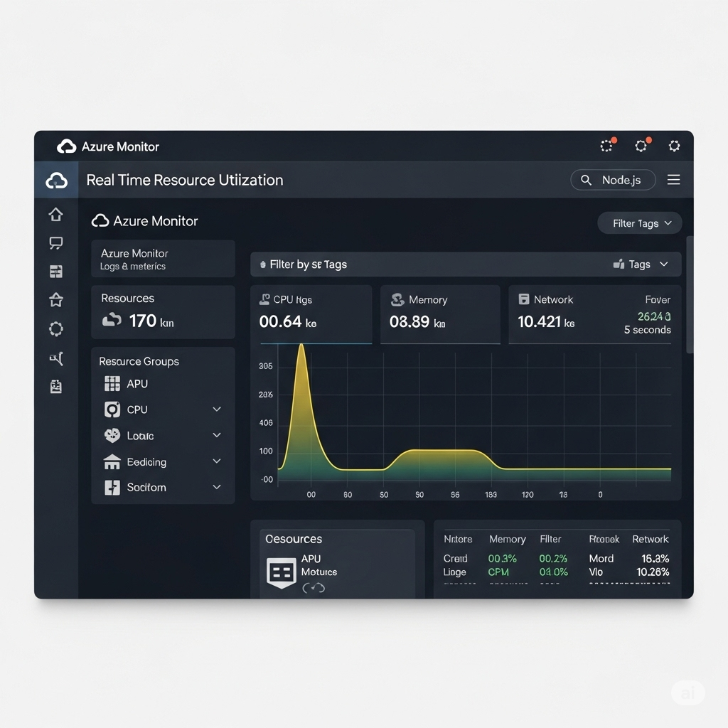
Task: Click the tags icon beside the Tags dropdown
Action: [619, 264]
